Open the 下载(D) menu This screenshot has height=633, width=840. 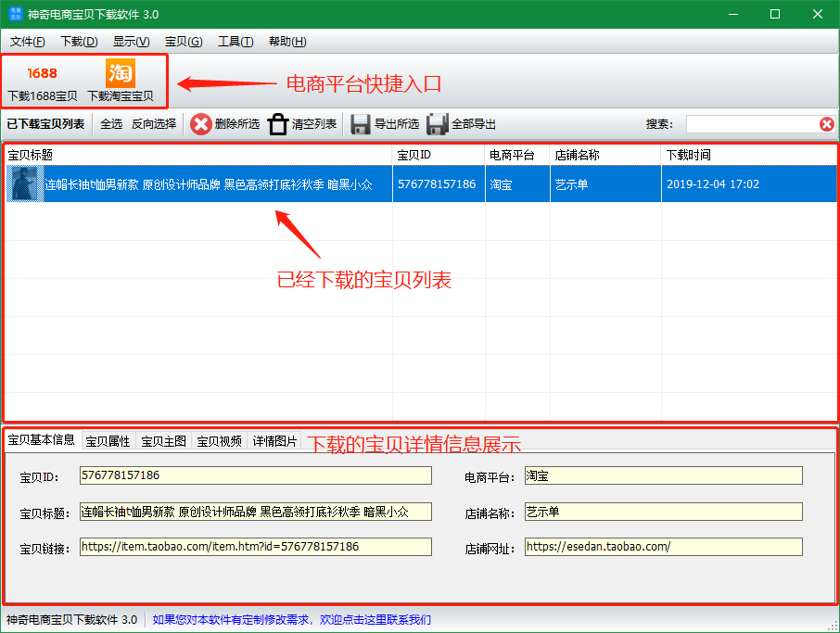click(79, 42)
